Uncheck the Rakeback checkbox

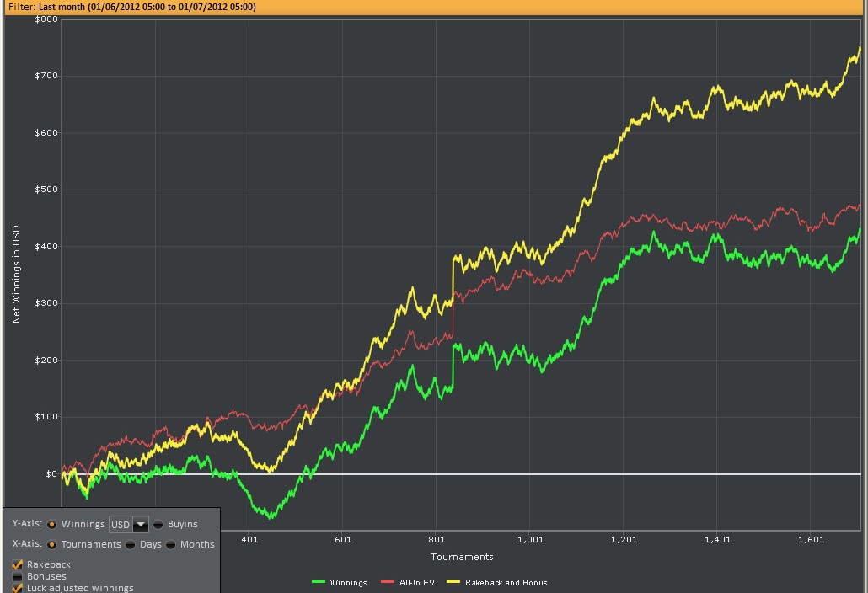click(x=18, y=564)
